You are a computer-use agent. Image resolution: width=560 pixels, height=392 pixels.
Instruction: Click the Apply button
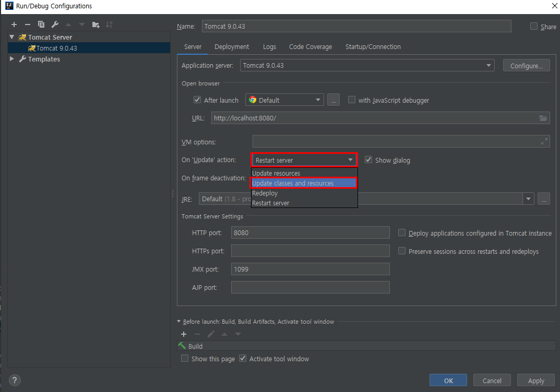pos(535,380)
